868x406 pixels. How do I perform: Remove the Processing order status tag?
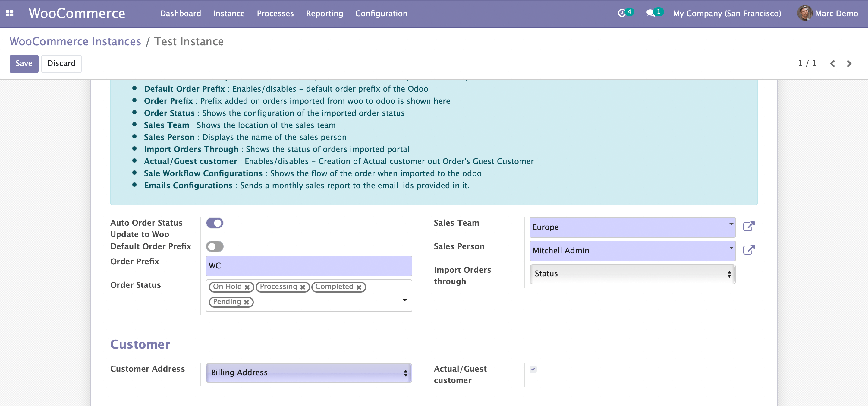pyautogui.click(x=303, y=287)
